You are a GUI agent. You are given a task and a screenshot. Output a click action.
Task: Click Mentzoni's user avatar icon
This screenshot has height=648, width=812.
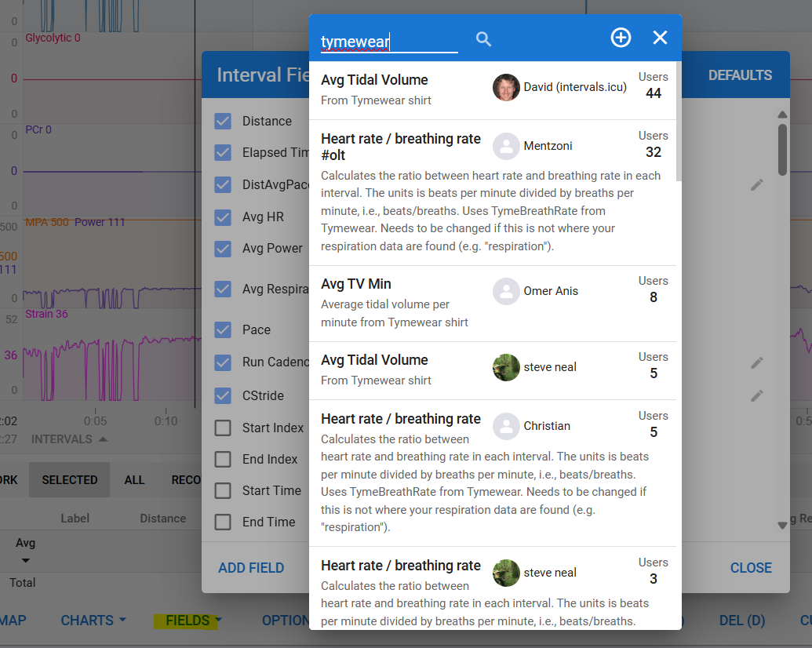tap(506, 146)
